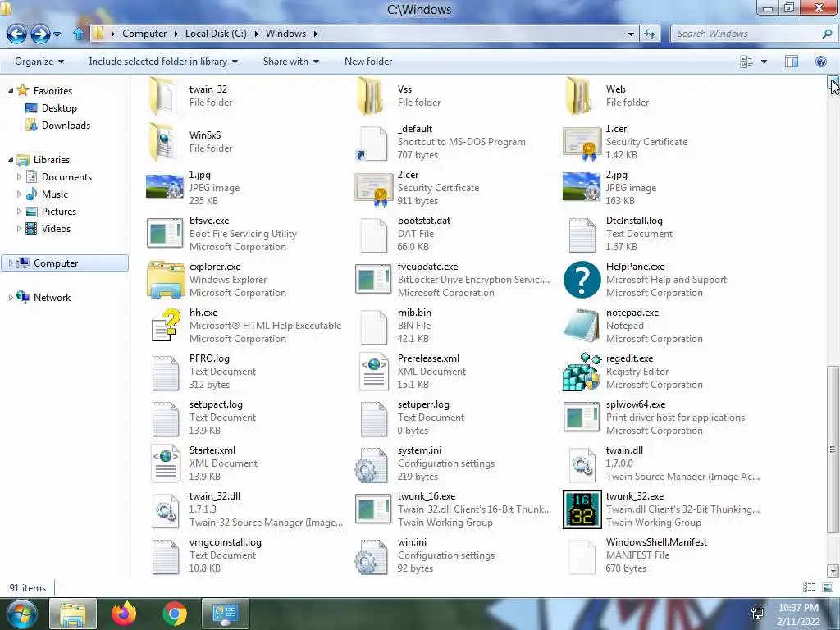Select the WinSxS folder icon
Image resolution: width=840 pixels, height=630 pixels.
pos(163,142)
